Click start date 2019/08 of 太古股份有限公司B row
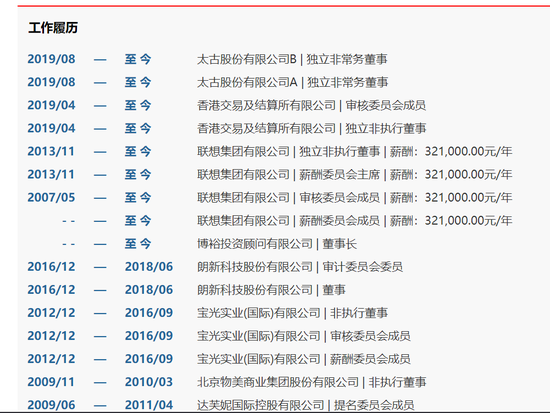Image resolution: width=550 pixels, height=413 pixels. click(51, 59)
